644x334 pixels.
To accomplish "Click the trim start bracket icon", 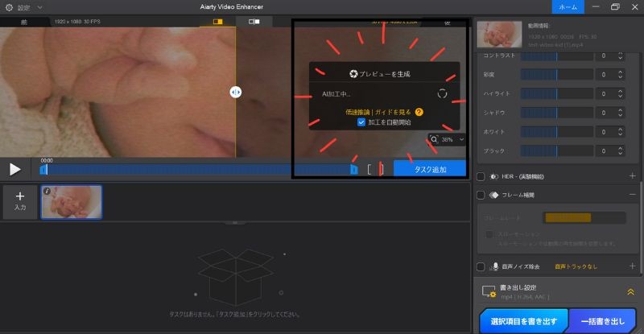I will point(369,169).
